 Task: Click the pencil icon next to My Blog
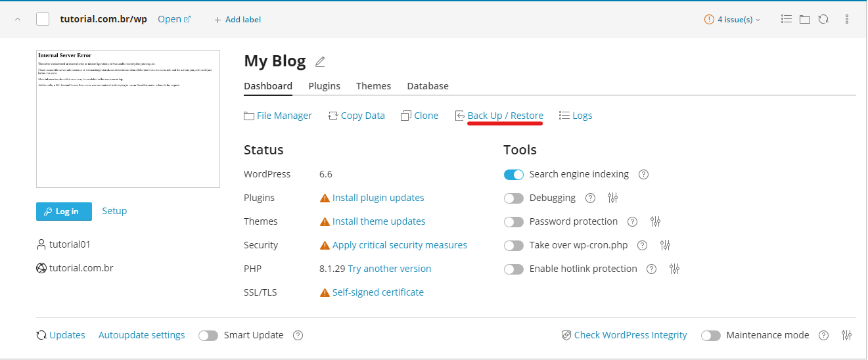click(320, 62)
